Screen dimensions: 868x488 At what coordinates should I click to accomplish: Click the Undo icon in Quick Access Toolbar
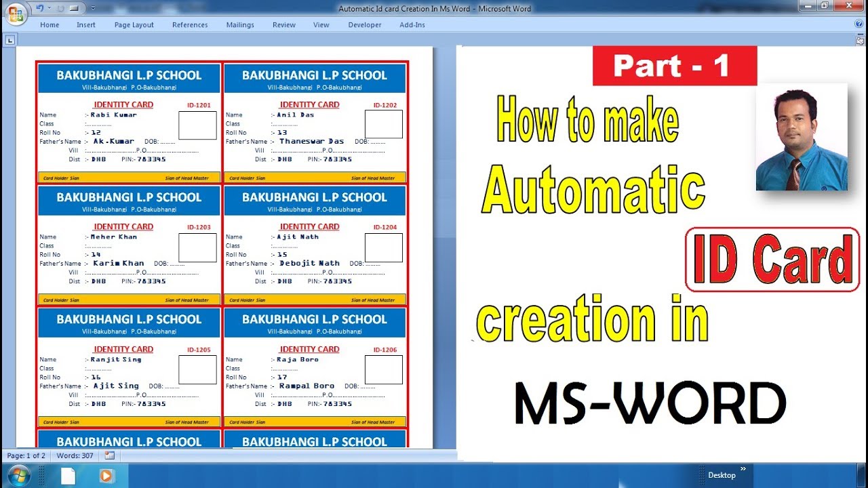(x=39, y=8)
